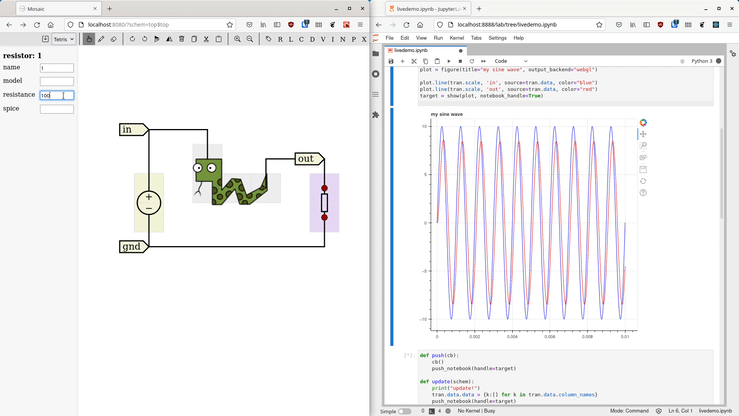Open the Tetris dropdown in Mosaic

(63, 39)
